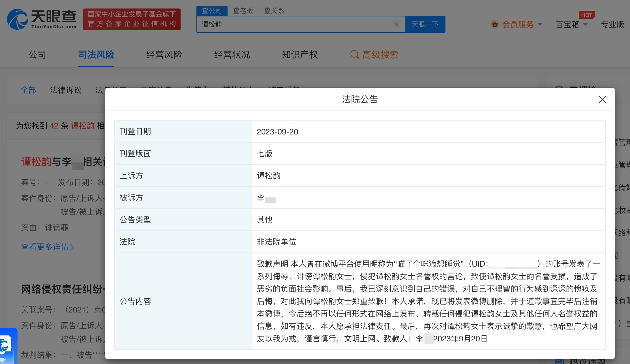Close the 法院公告 dialog with the X icon
Image resolution: width=630 pixels, height=364 pixels.
pos(602,99)
